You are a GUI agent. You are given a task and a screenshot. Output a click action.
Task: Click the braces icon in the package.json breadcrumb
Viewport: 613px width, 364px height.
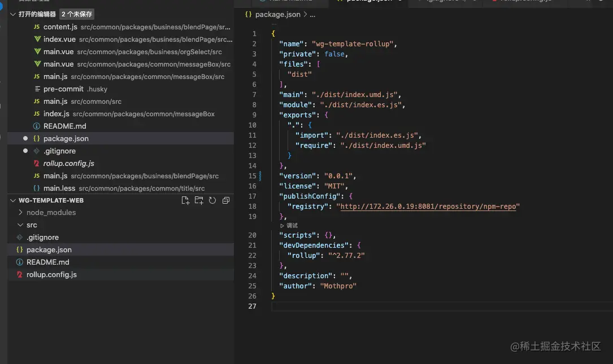pos(248,15)
